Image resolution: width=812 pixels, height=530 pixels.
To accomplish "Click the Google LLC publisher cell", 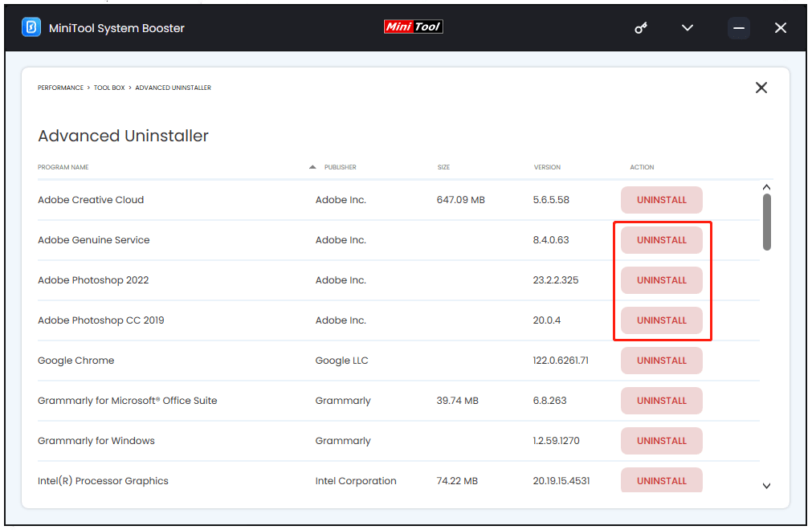I will pos(342,361).
